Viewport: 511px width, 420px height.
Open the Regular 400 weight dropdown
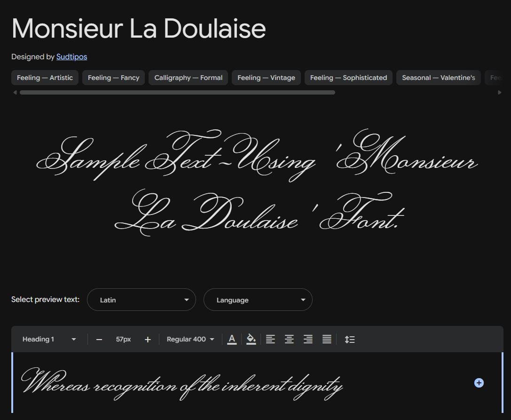tap(191, 339)
